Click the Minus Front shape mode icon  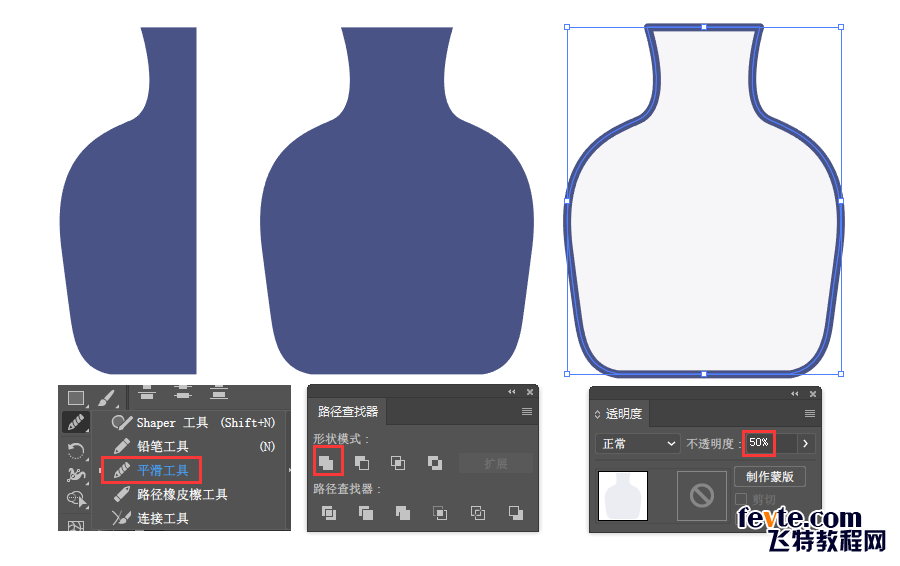362,463
